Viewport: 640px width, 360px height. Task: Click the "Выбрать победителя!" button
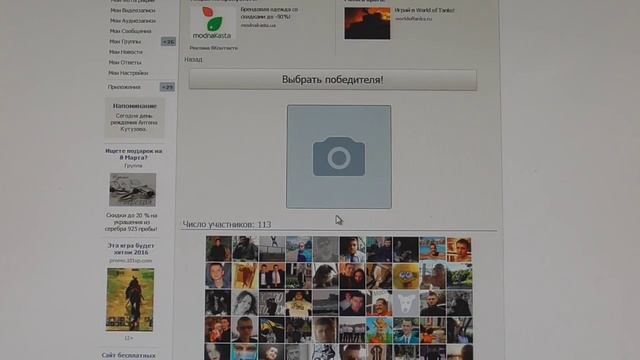(333, 80)
